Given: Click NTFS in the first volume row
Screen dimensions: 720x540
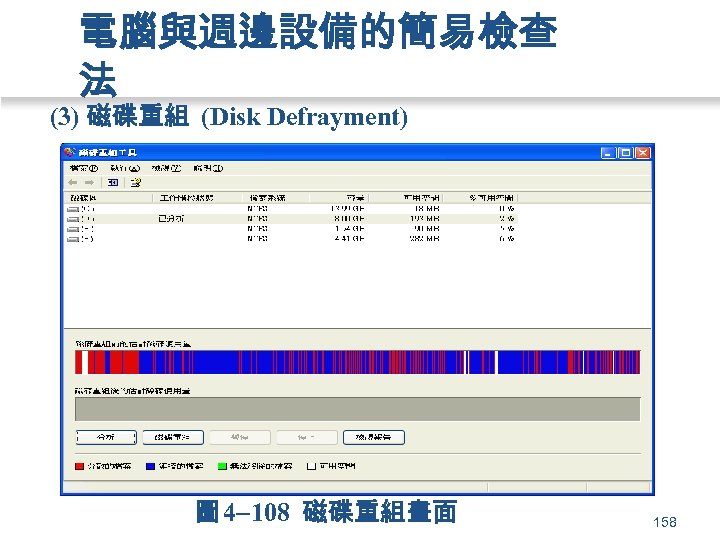Looking at the screenshot, I should click(258, 209).
